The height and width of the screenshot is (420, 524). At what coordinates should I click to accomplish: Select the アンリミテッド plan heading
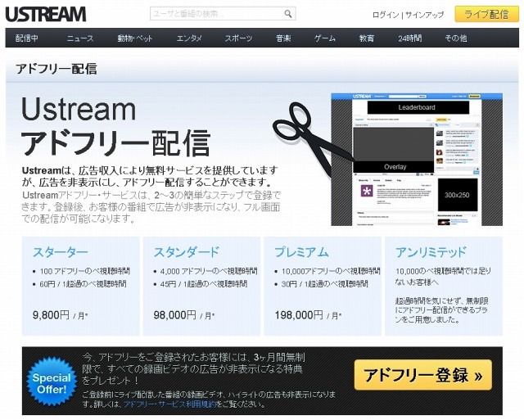[x=431, y=252]
